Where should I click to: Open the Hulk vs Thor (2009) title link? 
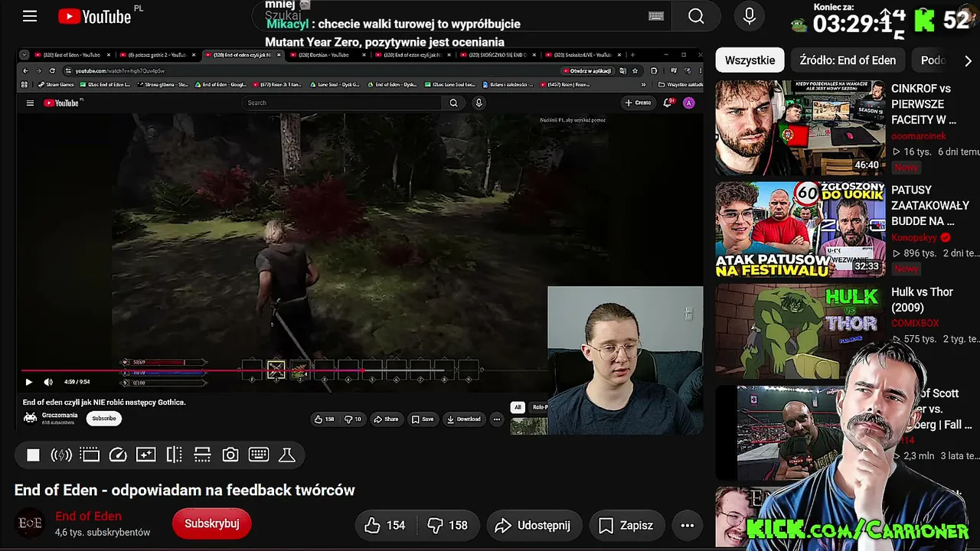pyautogui.click(x=922, y=300)
